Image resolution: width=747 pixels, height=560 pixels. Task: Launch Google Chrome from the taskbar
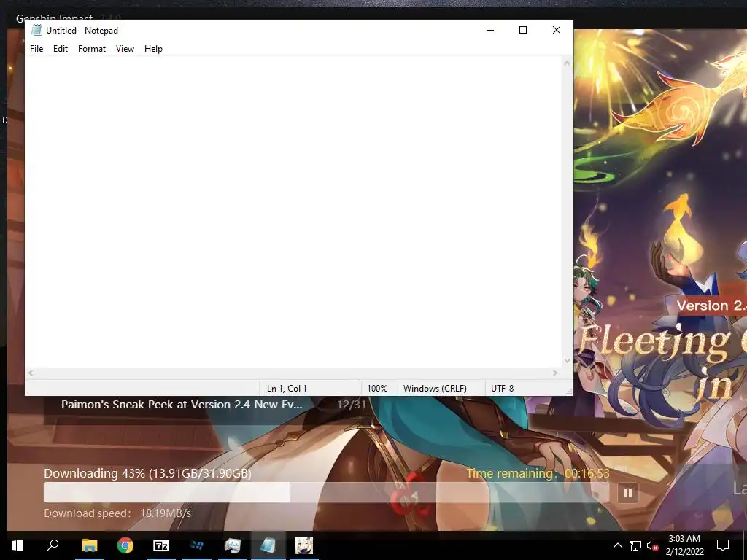125,545
